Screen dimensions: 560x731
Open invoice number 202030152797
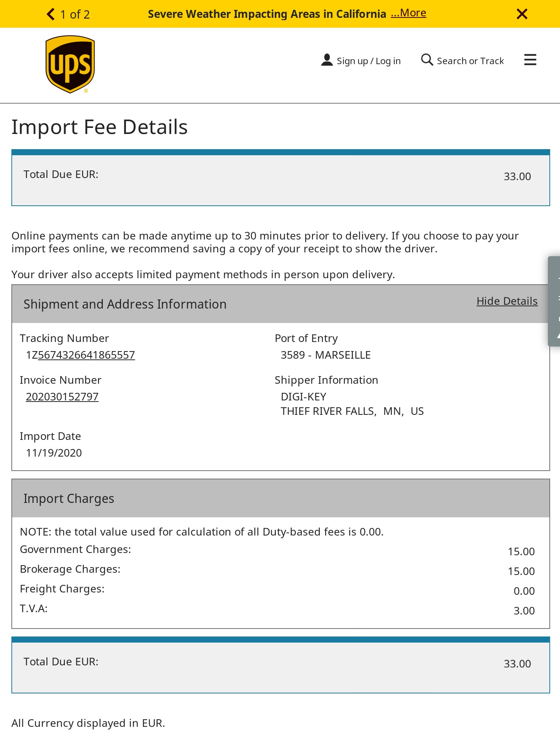[x=62, y=397]
